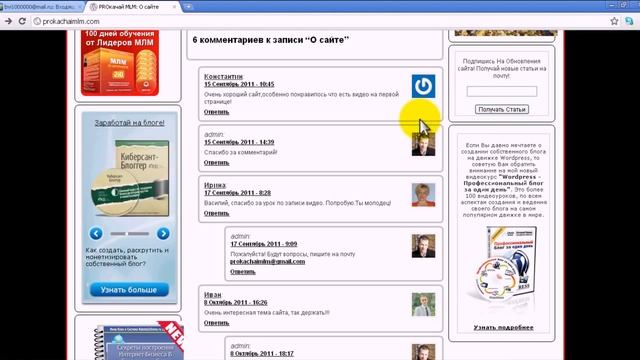This screenshot has height=360, width=640.
Task: Close the PROкачай МЛМ tab
Action: [x=174, y=7]
